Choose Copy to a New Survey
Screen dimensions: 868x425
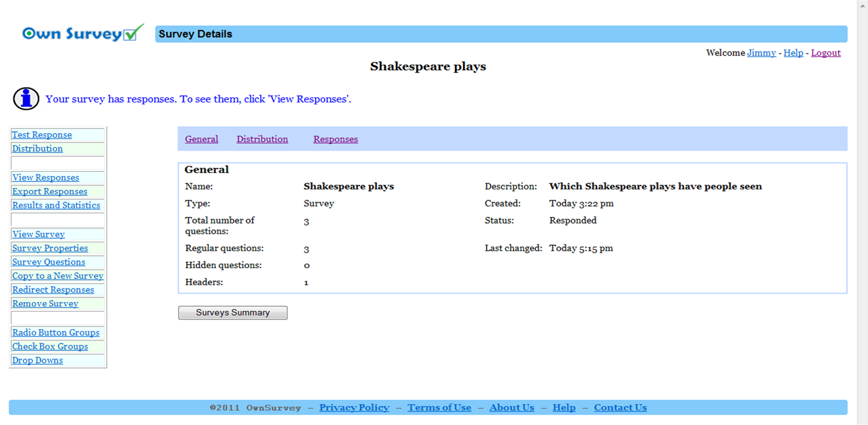[x=58, y=276]
